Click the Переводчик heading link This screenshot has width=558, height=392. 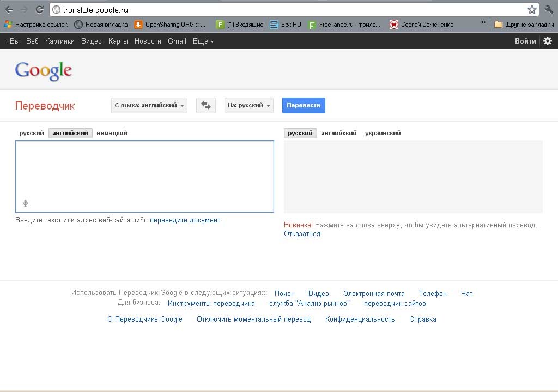point(45,106)
